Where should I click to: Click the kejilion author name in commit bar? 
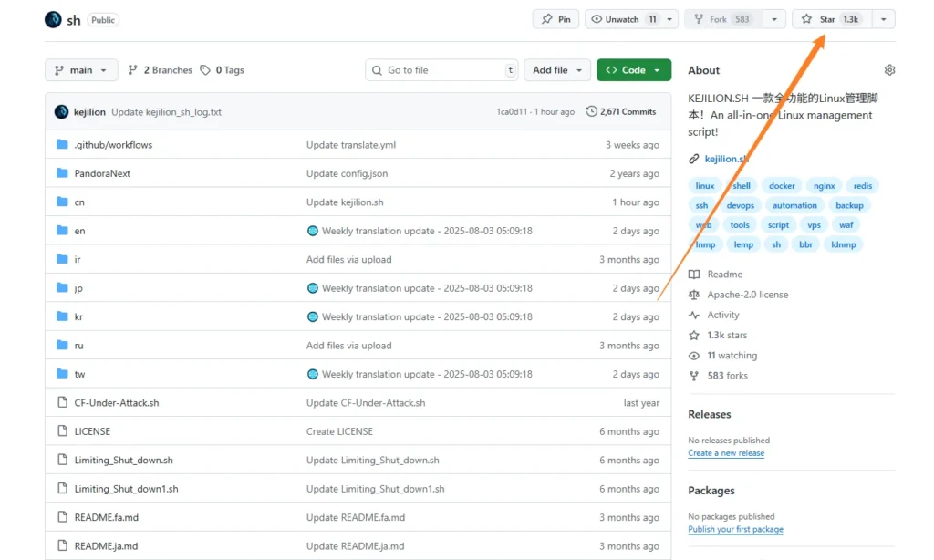pyautogui.click(x=89, y=111)
